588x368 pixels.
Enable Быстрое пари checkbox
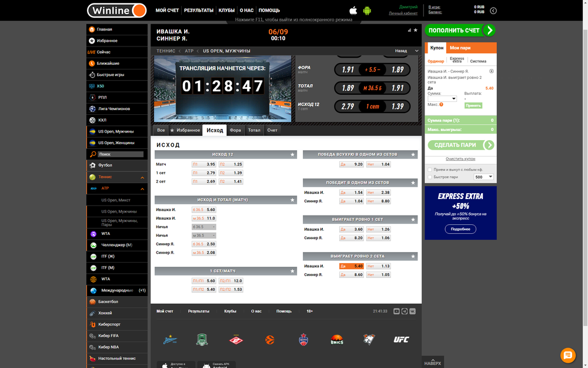click(430, 177)
